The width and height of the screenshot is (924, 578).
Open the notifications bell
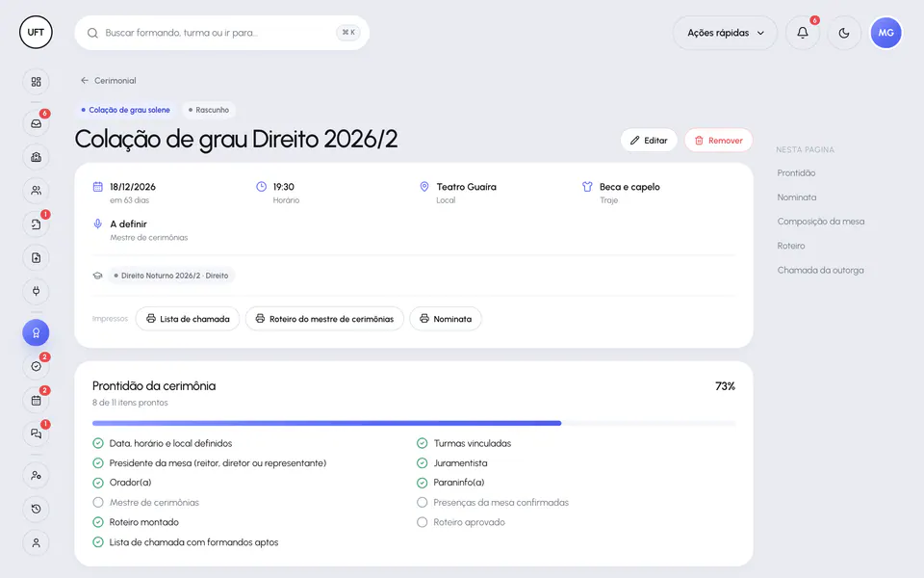(x=803, y=33)
